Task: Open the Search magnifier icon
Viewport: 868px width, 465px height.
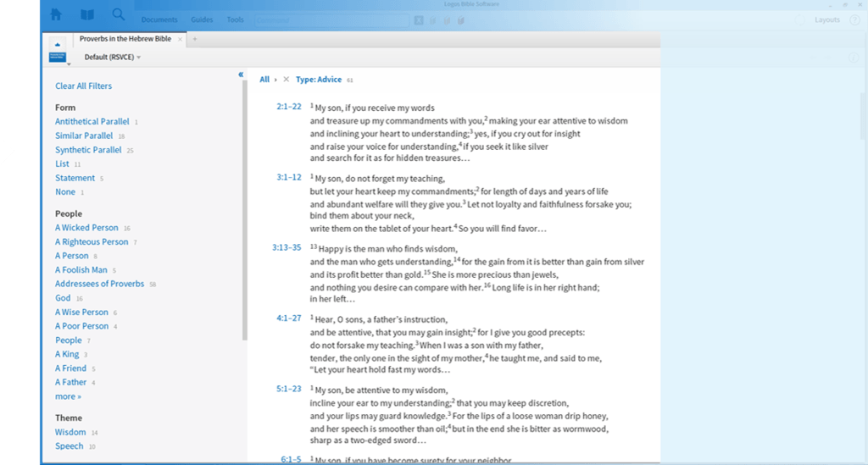Action: 118,14
